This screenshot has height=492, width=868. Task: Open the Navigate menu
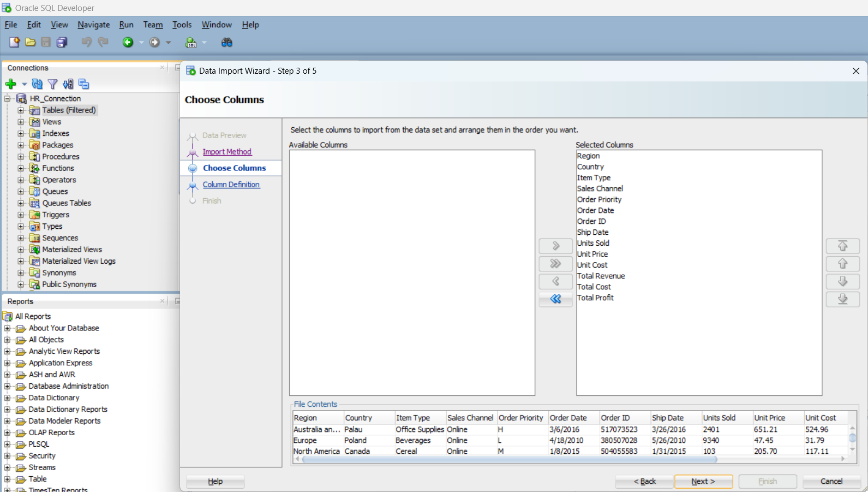94,25
